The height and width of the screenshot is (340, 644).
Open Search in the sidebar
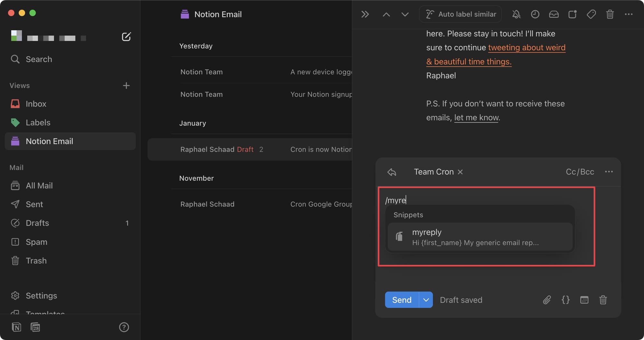(31, 59)
